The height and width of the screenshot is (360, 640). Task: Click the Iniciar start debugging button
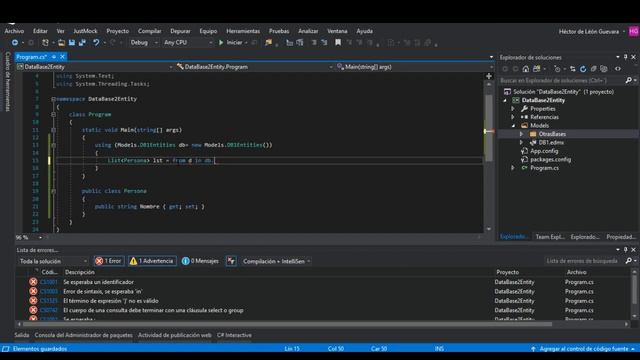click(231, 42)
